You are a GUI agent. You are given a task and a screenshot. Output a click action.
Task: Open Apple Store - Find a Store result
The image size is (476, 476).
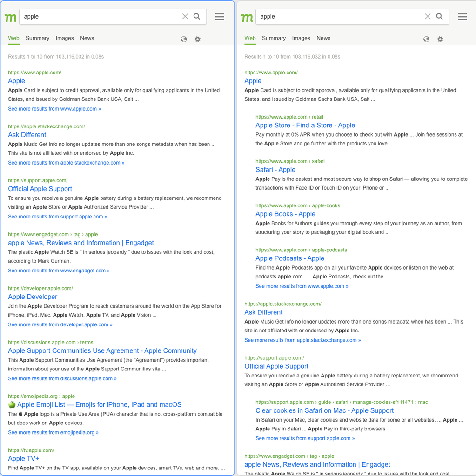[305, 126]
